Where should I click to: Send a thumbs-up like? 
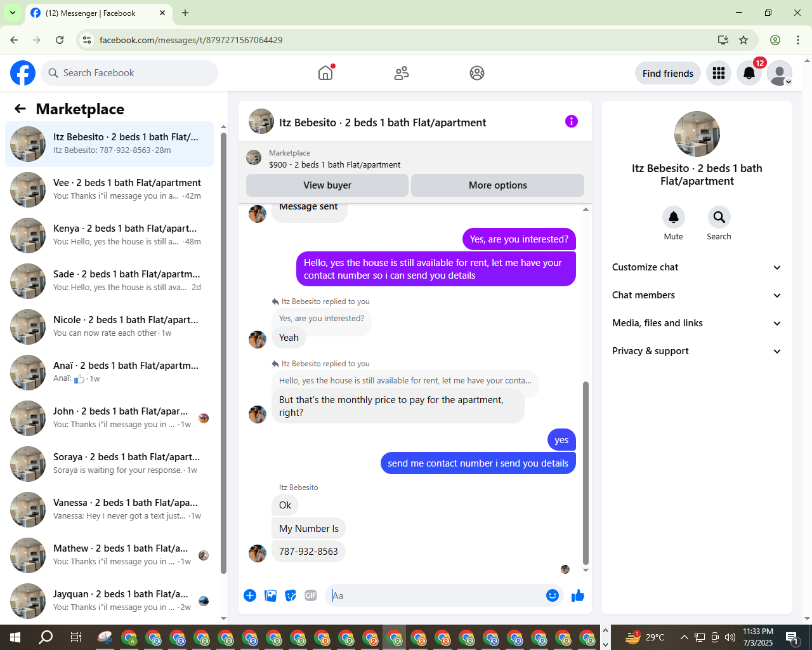(578, 595)
